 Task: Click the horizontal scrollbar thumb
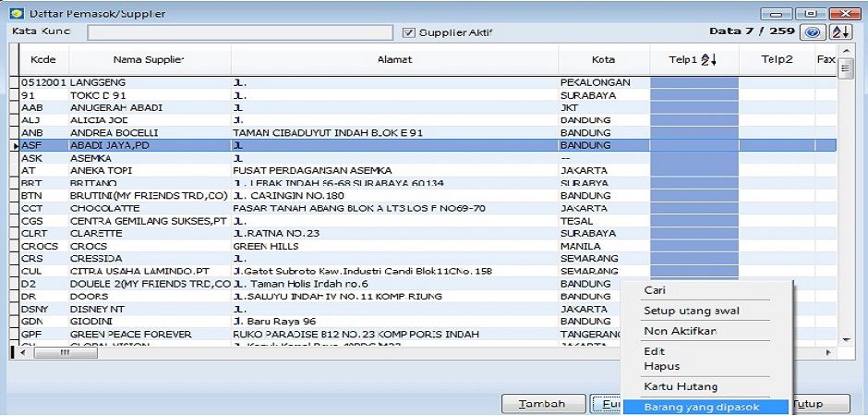coord(66,352)
